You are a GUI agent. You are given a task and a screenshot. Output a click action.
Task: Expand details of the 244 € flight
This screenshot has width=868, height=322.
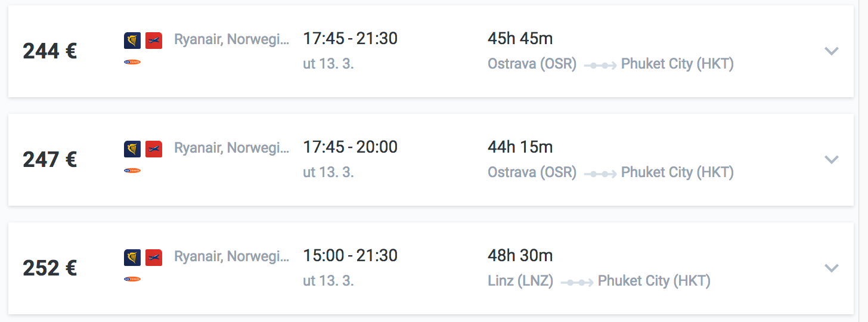point(832,51)
